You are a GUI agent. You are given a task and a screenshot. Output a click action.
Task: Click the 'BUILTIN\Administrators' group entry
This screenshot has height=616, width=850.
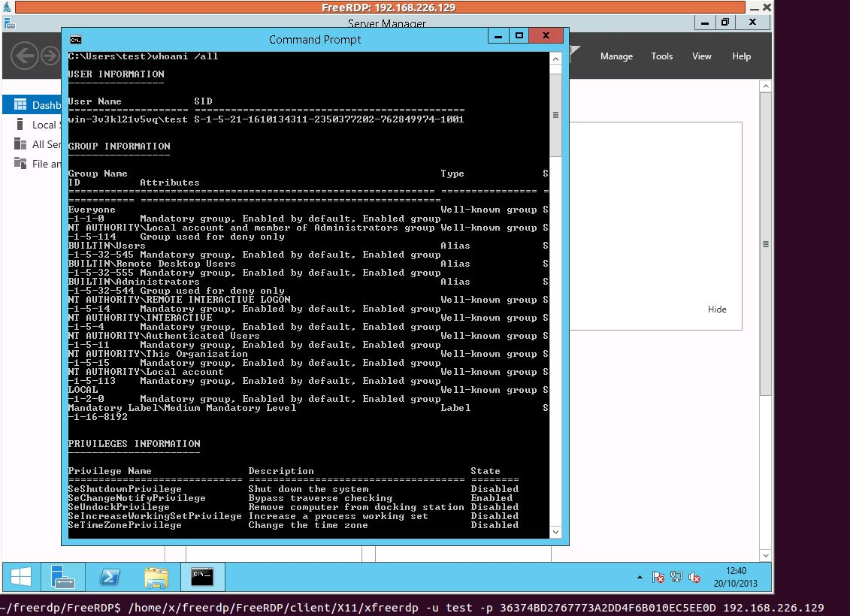pyautogui.click(x=134, y=282)
